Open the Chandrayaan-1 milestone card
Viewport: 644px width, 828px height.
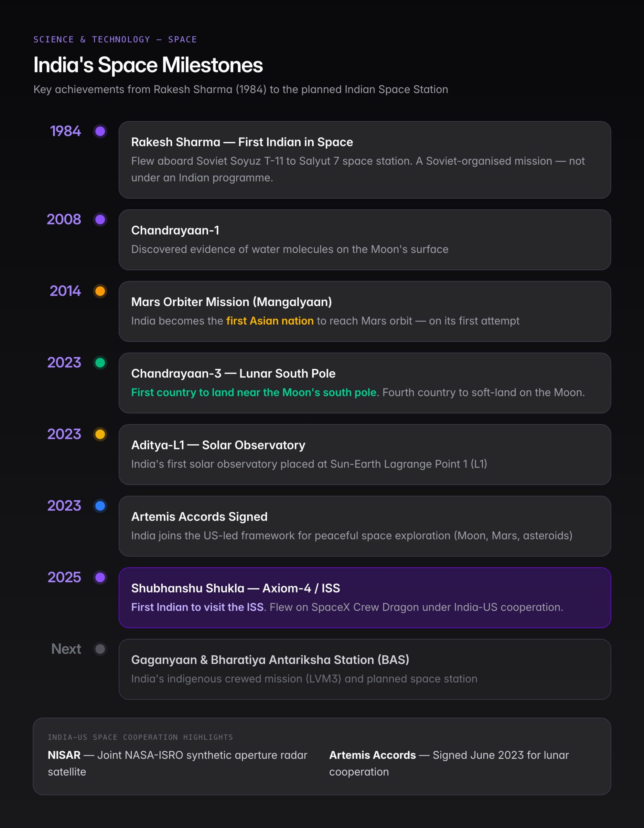(x=365, y=240)
